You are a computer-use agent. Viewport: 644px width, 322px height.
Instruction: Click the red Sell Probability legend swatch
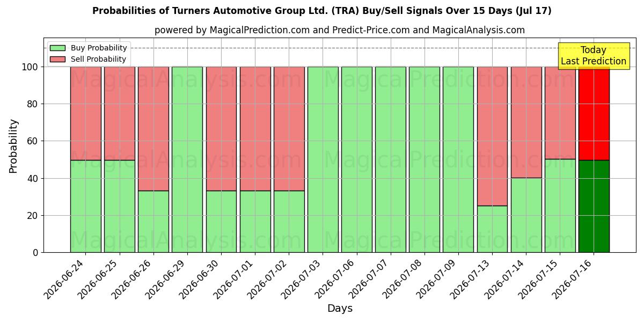57,59
